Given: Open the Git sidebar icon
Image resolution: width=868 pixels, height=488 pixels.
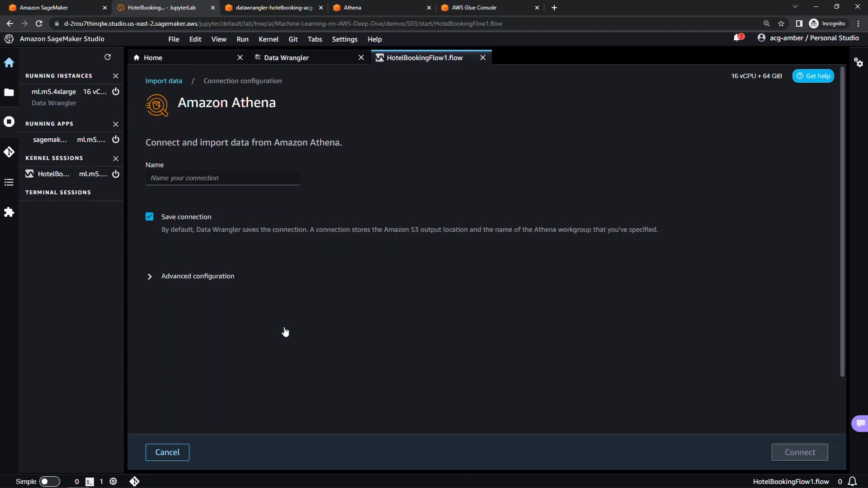Looking at the screenshot, I should click(9, 152).
